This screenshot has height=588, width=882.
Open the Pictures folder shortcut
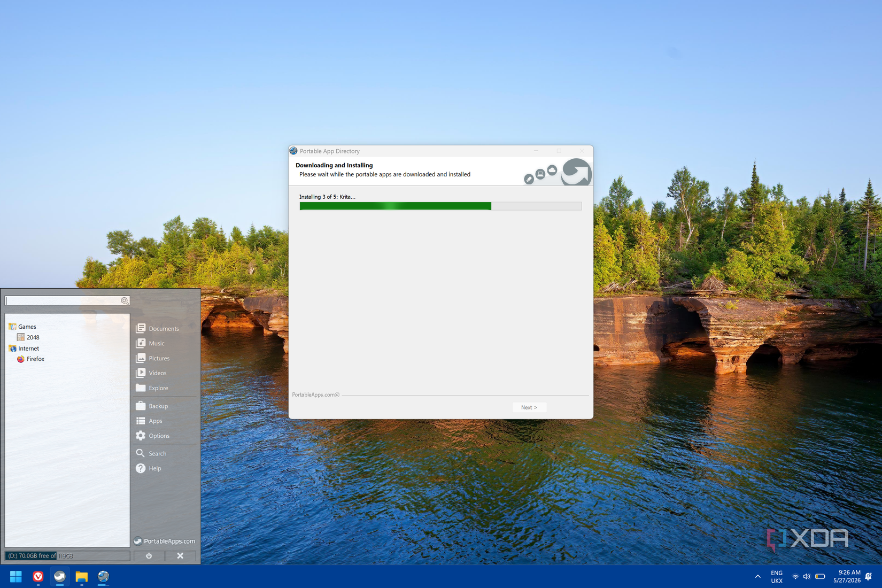153,358
